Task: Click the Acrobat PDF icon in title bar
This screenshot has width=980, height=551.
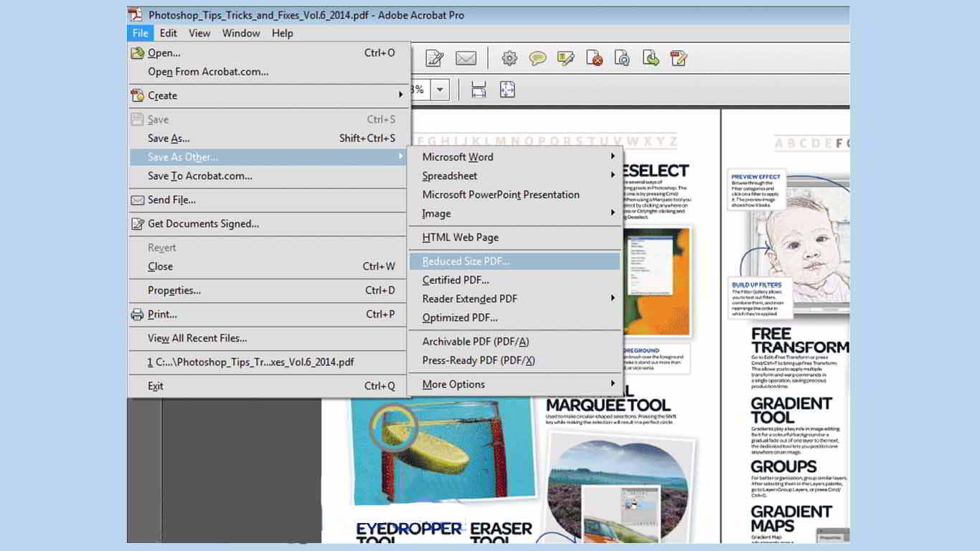Action: pos(136,14)
